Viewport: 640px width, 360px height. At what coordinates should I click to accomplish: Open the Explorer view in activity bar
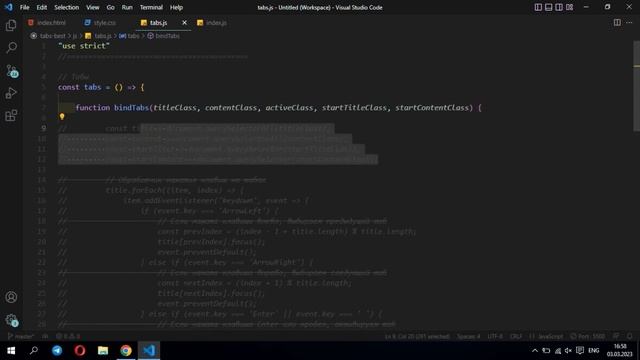point(11,25)
